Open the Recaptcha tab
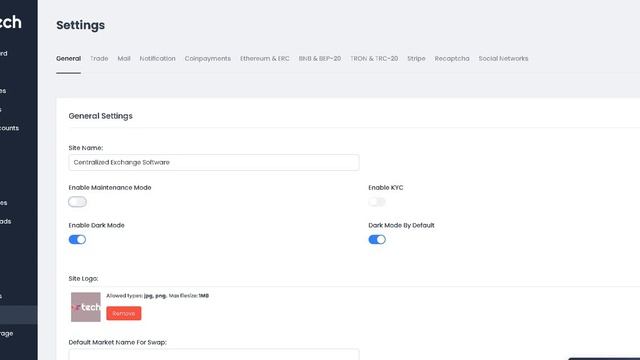This screenshot has width=640, height=360. coord(452,59)
